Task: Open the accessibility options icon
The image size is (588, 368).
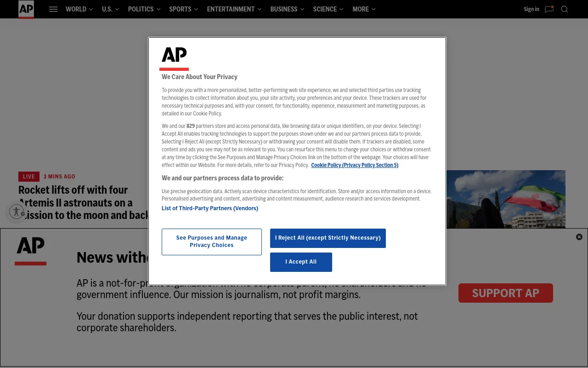Action: pyautogui.click(x=16, y=212)
